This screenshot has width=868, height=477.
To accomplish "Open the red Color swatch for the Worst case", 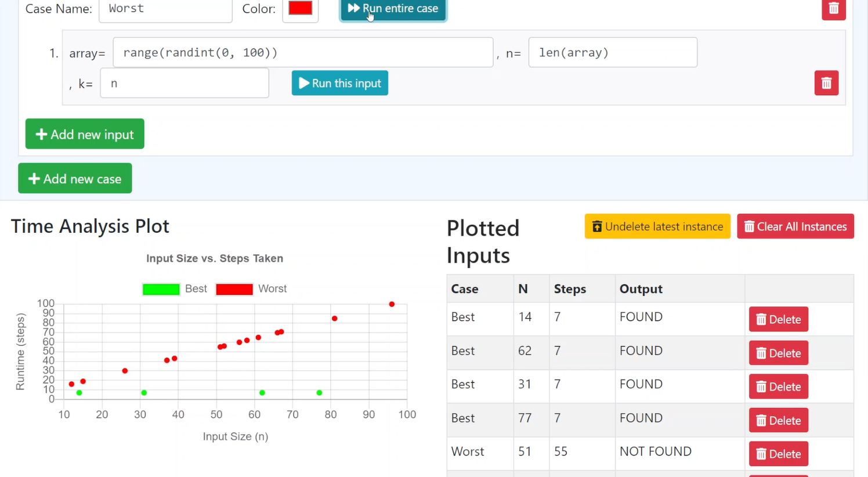I will [300, 8].
